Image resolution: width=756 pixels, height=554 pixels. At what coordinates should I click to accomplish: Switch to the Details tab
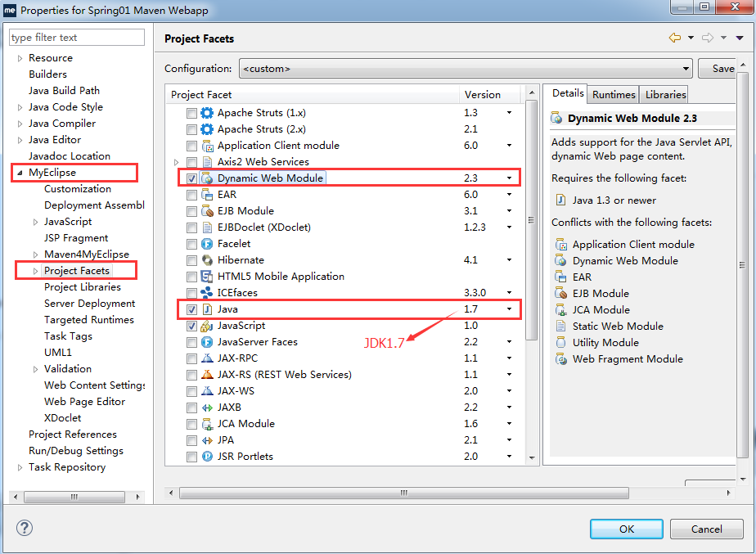(568, 93)
